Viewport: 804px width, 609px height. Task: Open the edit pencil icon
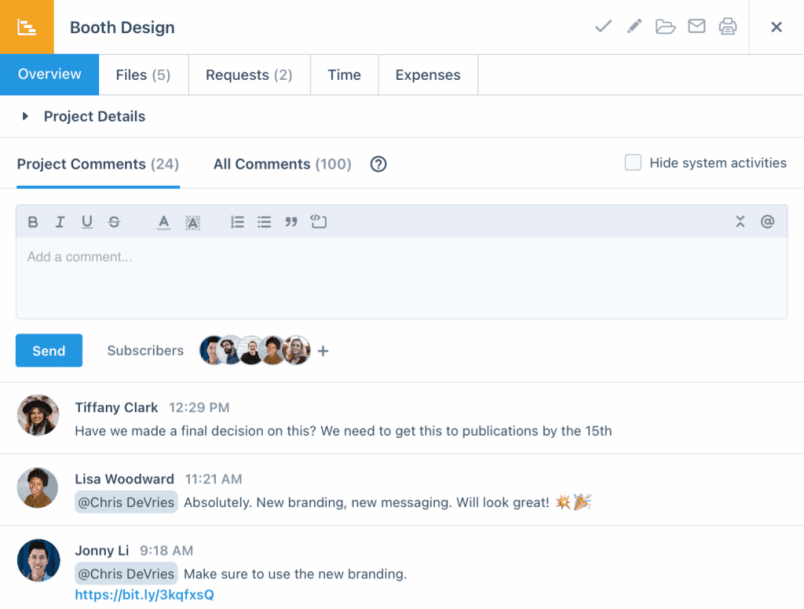click(x=634, y=27)
